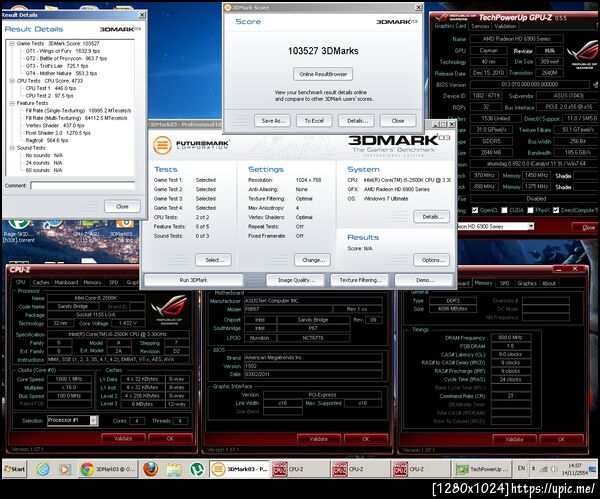600x499 pixels.
Task: Click the '103527 3DMarks' score text
Action: 323,51
